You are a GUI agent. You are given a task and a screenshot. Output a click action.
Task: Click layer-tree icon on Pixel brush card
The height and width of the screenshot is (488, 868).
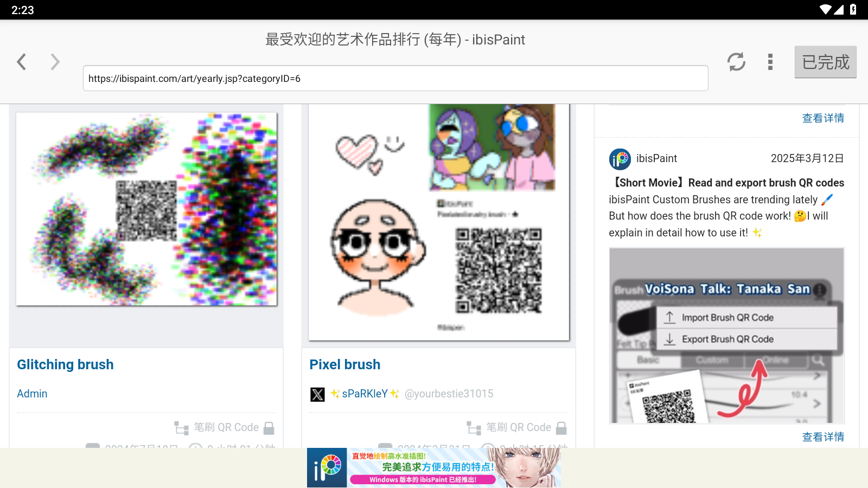point(474,428)
